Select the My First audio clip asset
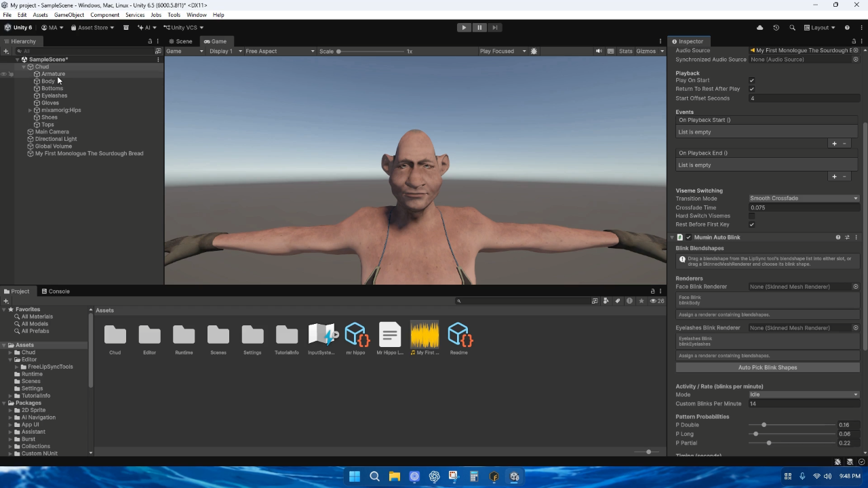Screen dimensions: 868x488 pyautogui.click(x=425, y=339)
